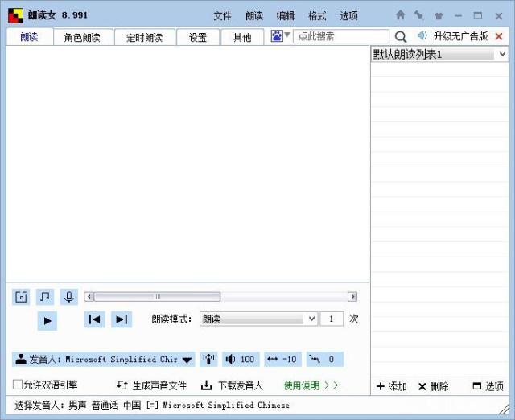Screen dimensions: 515x420
Task: Click the voice tuning antenna icon
Action: (208, 359)
